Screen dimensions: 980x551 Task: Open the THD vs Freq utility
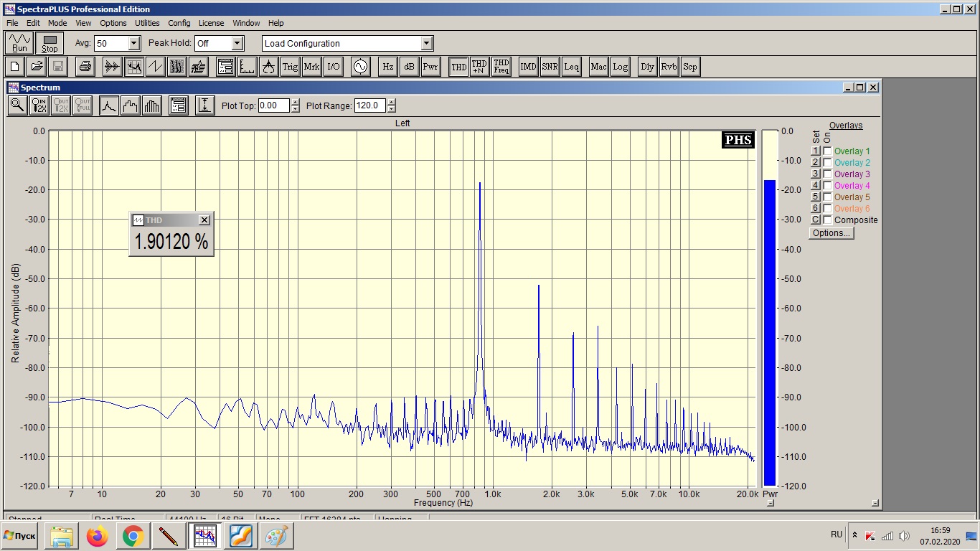click(x=501, y=67)
